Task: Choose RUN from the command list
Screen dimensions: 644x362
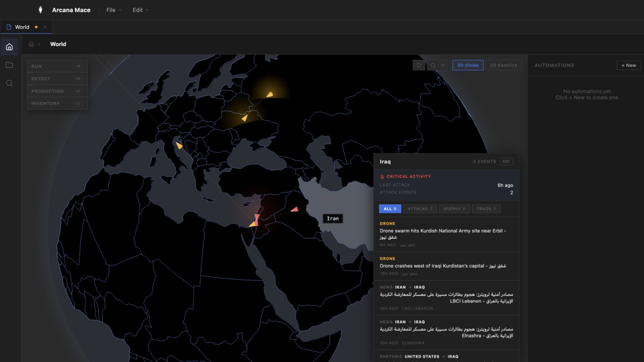Action: point(57,66)
